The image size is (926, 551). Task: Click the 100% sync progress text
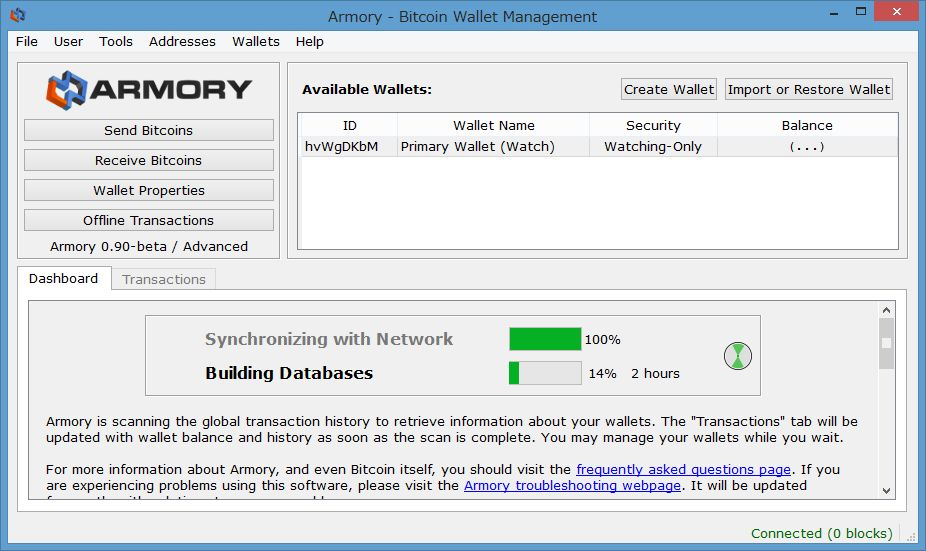(x=602, y=340)
